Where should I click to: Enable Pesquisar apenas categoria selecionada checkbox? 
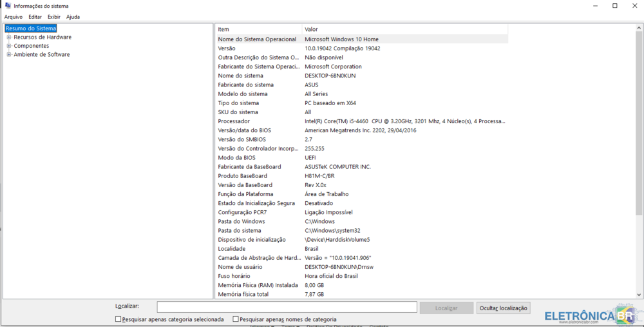pyautogui.click(x=118, y=319)
